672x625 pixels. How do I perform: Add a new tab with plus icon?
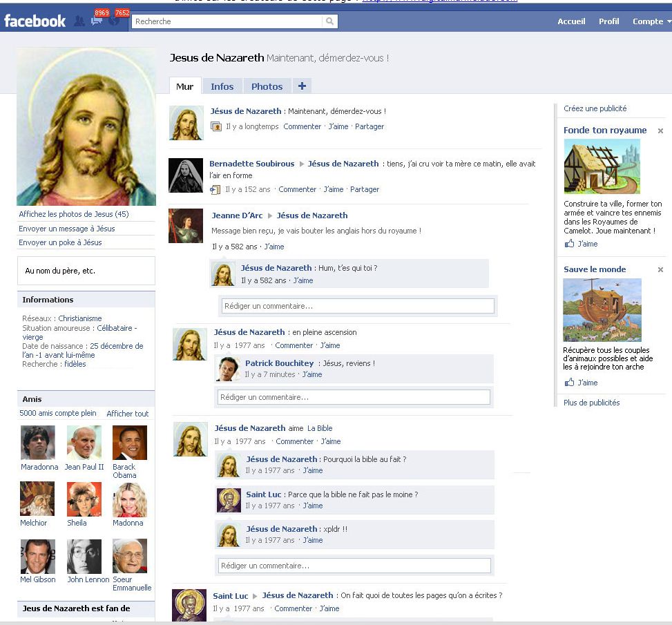point(302,86)
